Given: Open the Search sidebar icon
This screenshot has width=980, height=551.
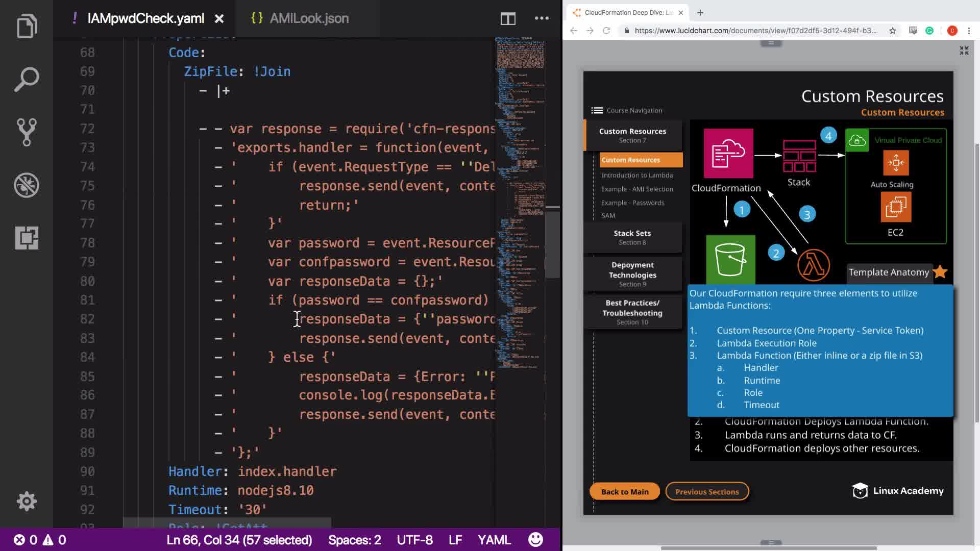Looking at the screenshot, I should (27, 79).
